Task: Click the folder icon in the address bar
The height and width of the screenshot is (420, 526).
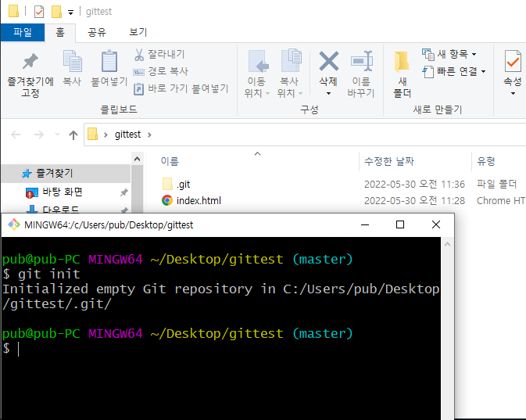Action: (92, 134)
